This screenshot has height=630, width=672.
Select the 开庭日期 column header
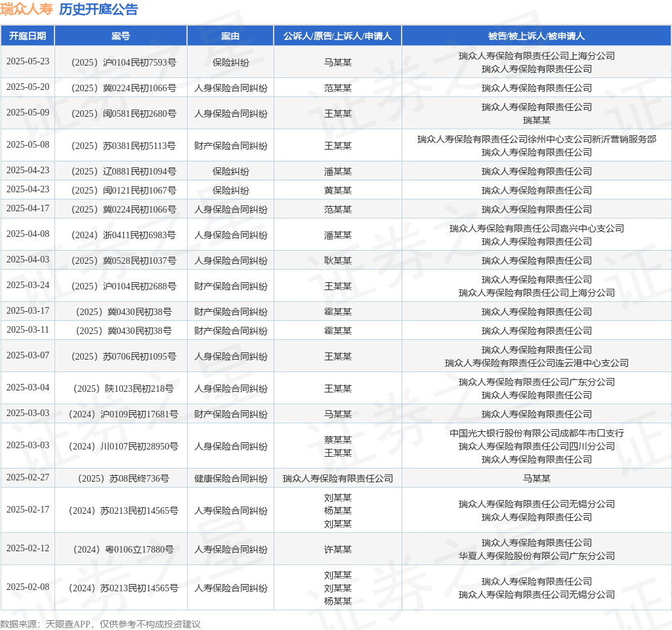pyautogui.click(x=28, y=36)
